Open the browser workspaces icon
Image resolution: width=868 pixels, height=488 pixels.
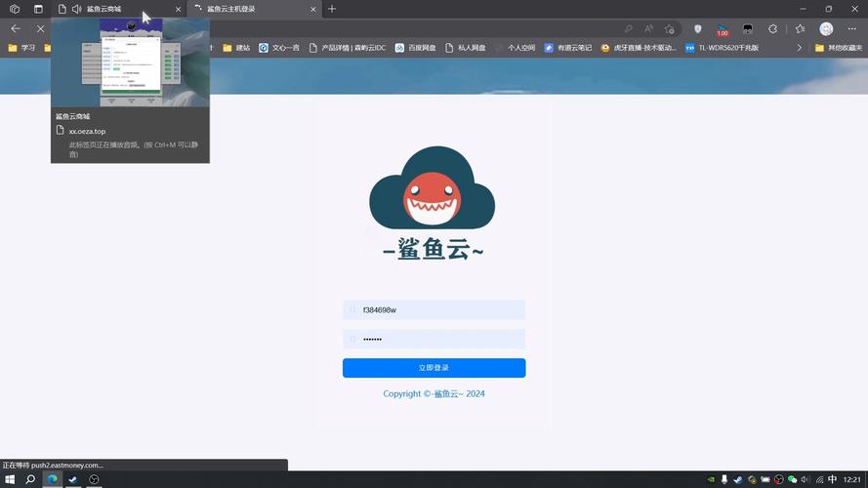[15, 9]
